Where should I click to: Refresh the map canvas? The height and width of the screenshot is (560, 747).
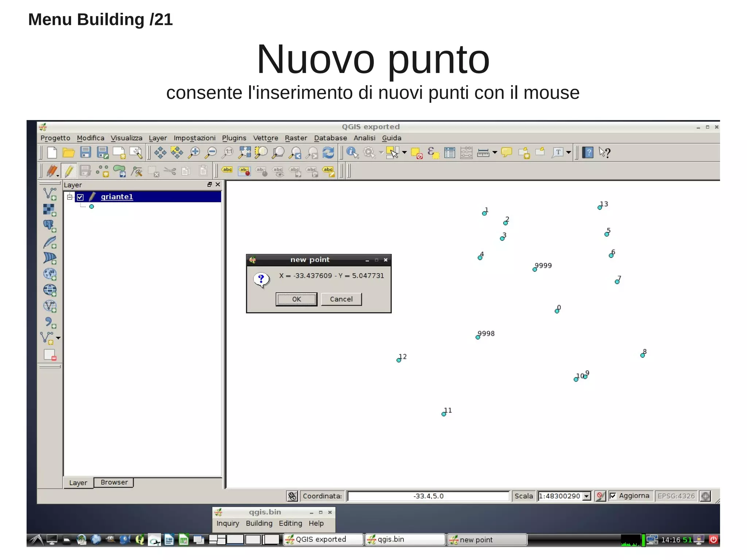pos(328,152)
